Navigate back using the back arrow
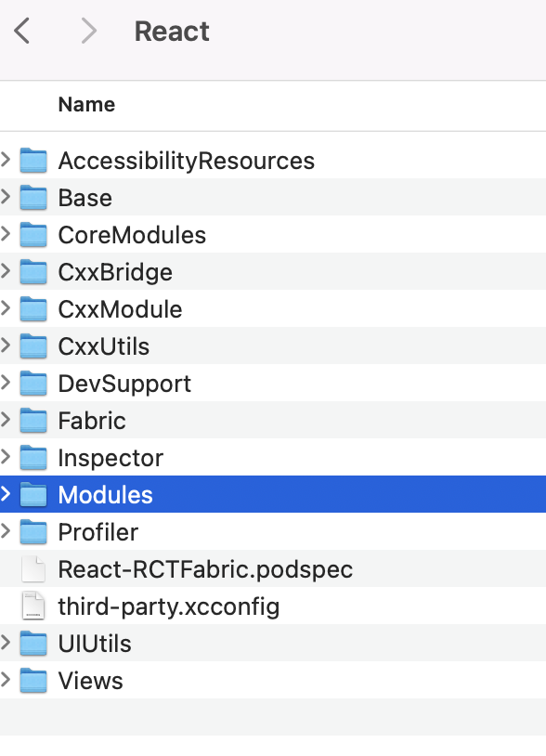Viewport: 546px width, 756px height. click(x=22, y=31)
